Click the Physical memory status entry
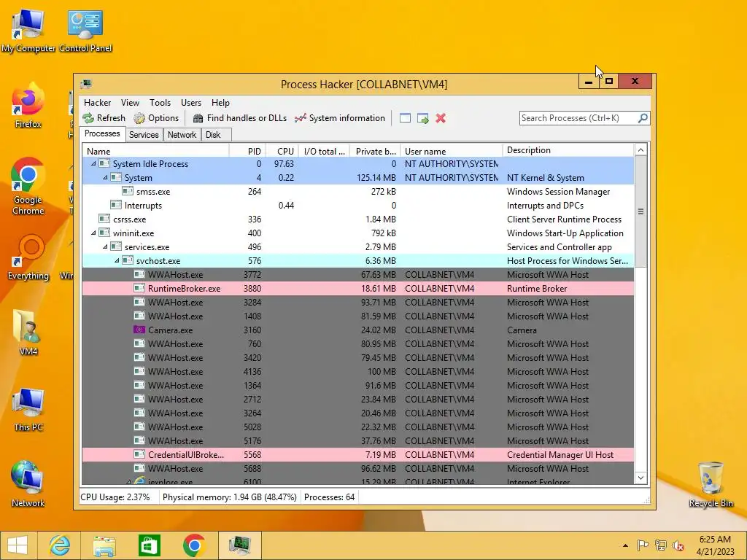Screen dimensions: 747x560 pos(230,497)
